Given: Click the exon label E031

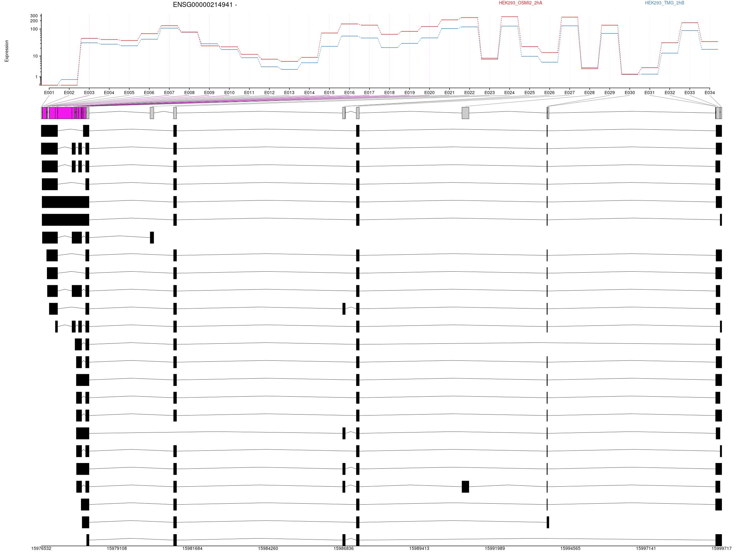Looking at the screenshot, I should click(x=649, y=93).
